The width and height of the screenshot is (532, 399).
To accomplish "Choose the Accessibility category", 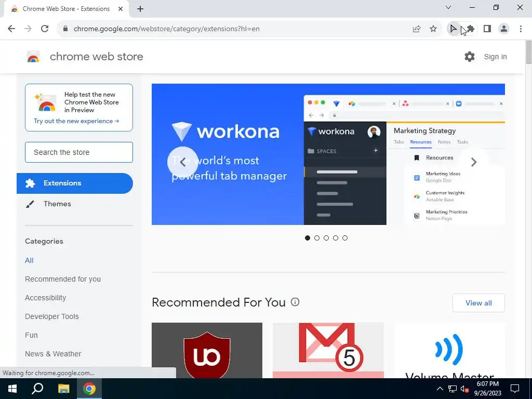I will 46,298.
